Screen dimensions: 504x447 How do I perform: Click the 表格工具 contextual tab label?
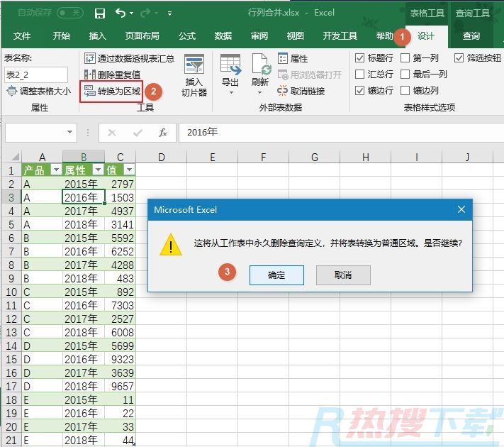tap(427, 13)
